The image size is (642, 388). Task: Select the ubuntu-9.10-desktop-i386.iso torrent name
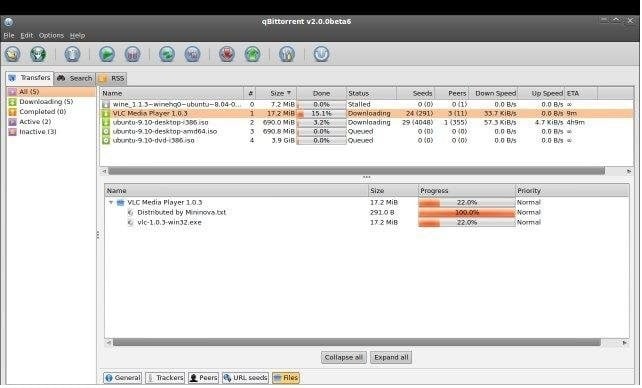tap(160, 122)
